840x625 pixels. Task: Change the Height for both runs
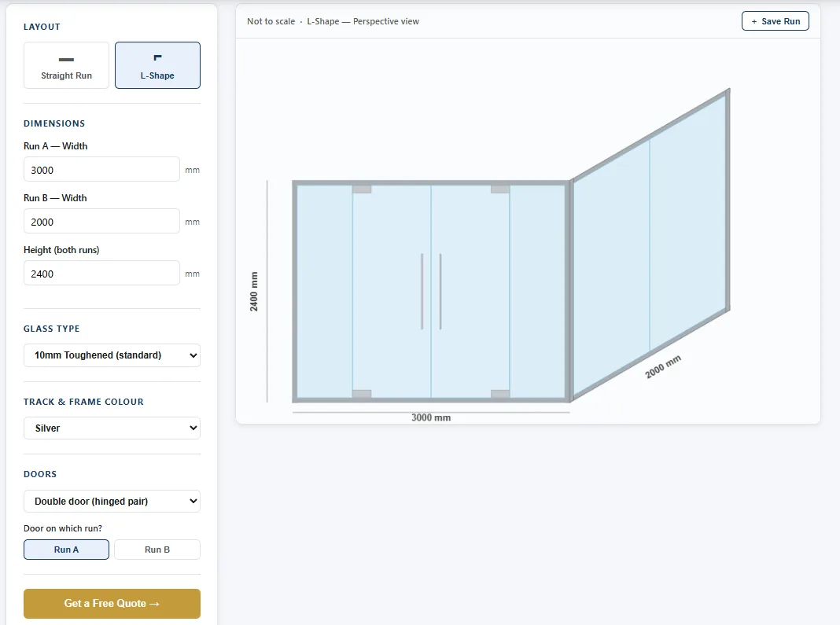(101, 273)
